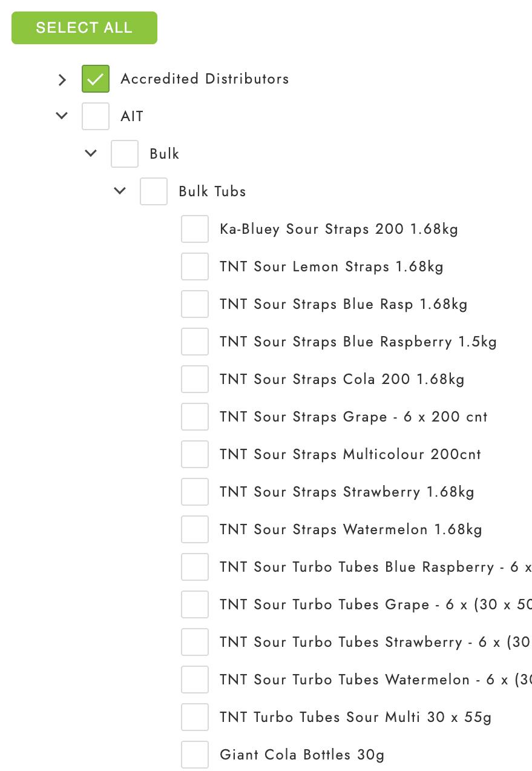Click the Select All button
Image resolution: width=532 pixels, height=771 pixels.
[84, 28]
